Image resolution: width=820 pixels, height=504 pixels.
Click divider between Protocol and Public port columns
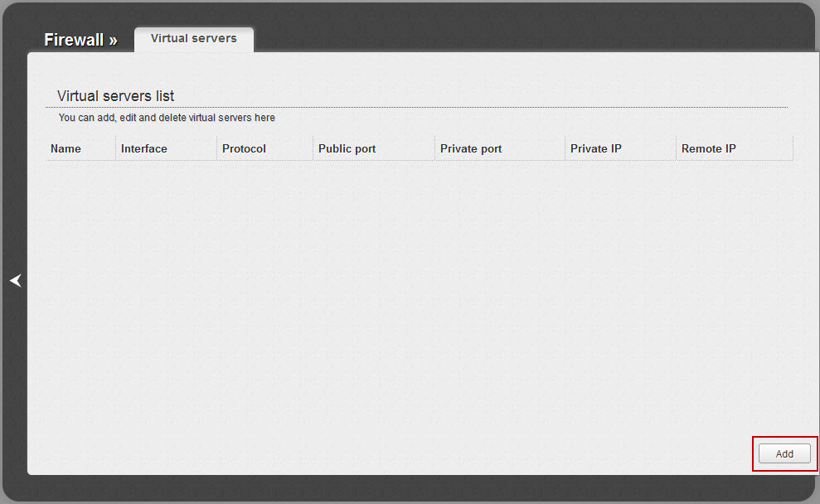click(313, 148)
